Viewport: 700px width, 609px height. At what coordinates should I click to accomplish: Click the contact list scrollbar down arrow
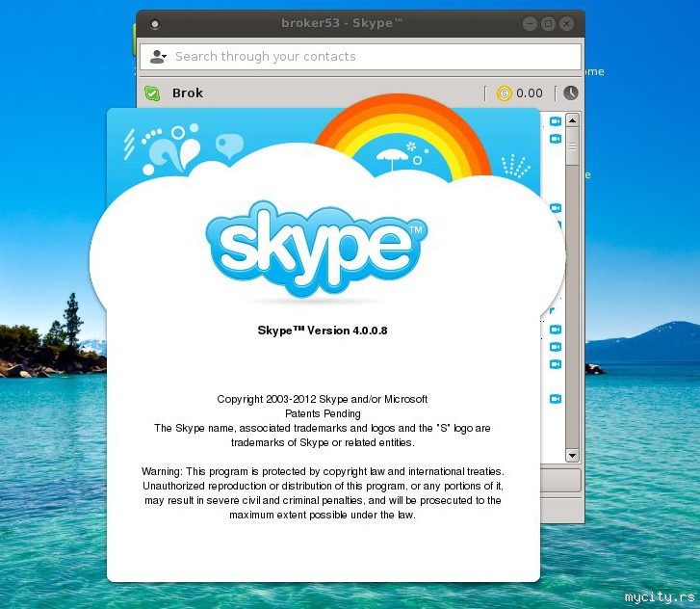click(x=572, y=455)
